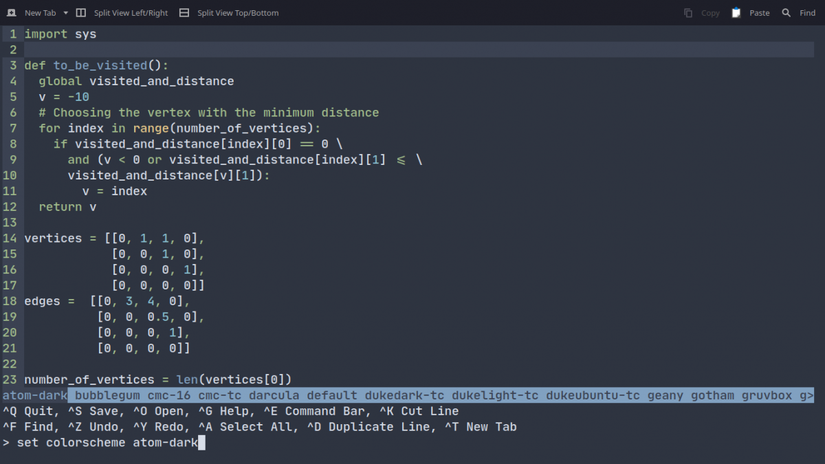Select the darcula colorscheme suggestion
Screen dimensions: 825x464
click(x=274, y=395)
